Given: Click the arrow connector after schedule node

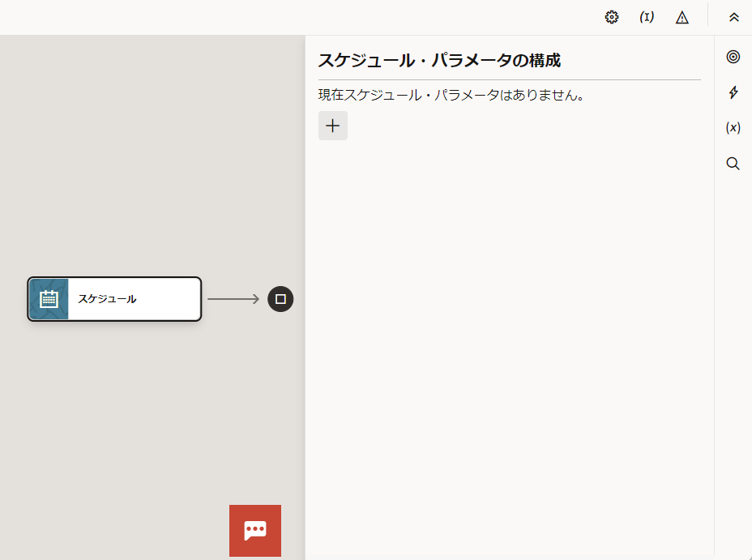Looking at the screenshot, I should click(231, 299).
